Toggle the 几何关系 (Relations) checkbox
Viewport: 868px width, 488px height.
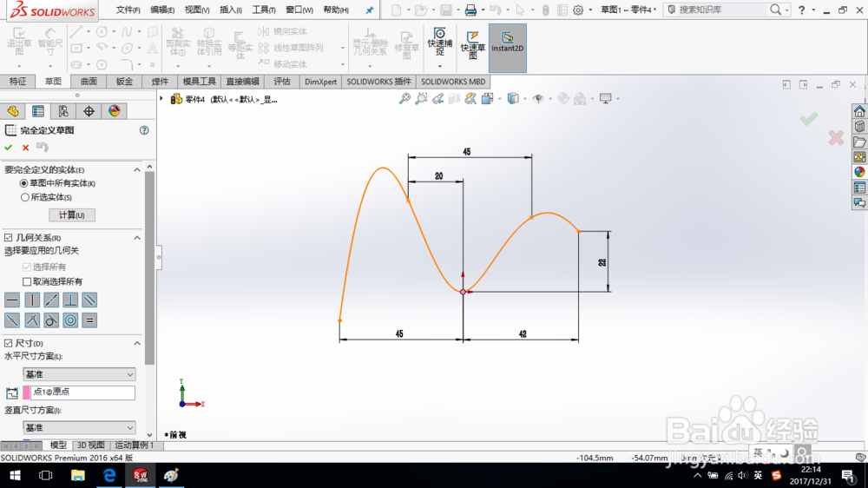9,238
